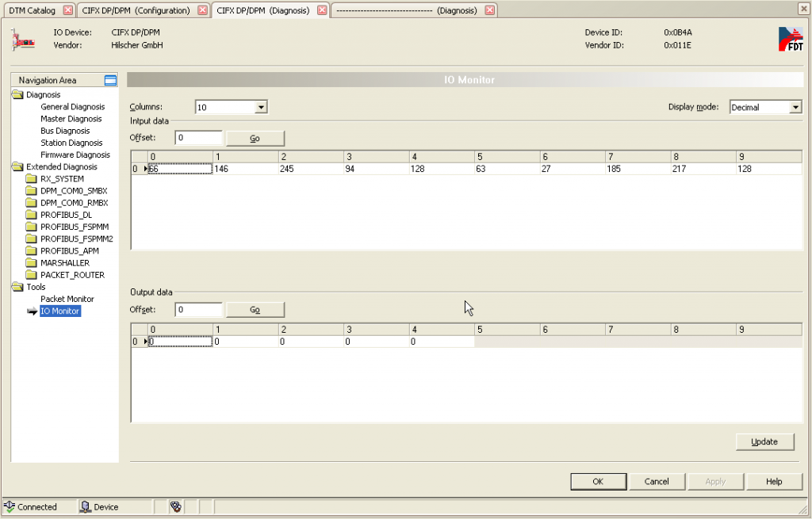Open the Columns dropdown
The image size is (812, 519).
[x=261, y=107]
